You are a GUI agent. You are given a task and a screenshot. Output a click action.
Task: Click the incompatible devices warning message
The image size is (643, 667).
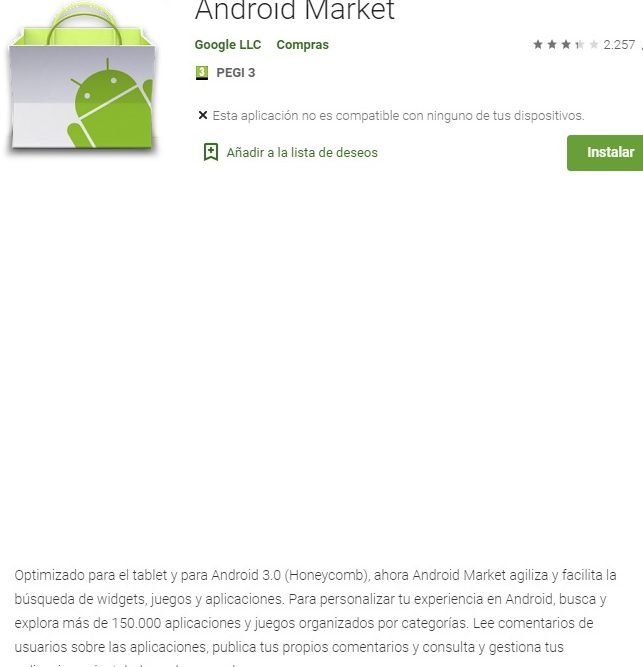tap(398, 115)
